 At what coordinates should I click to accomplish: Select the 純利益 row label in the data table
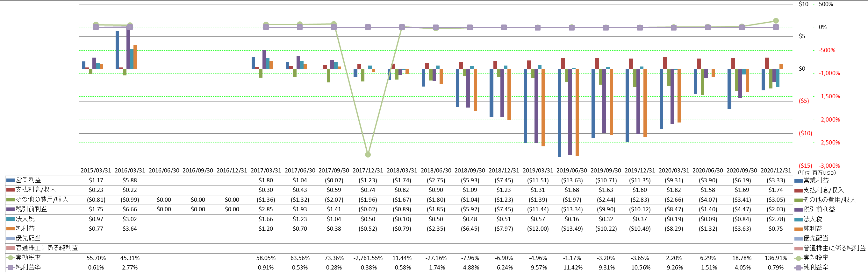point(25,228)
